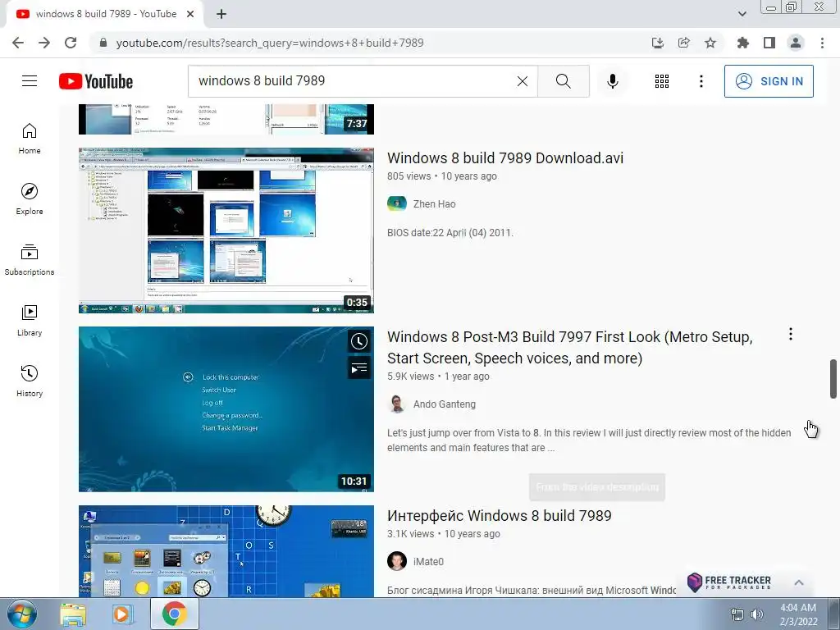
Task: Open the 7:37 video thumbnail
Action: [x=226, y=119]
